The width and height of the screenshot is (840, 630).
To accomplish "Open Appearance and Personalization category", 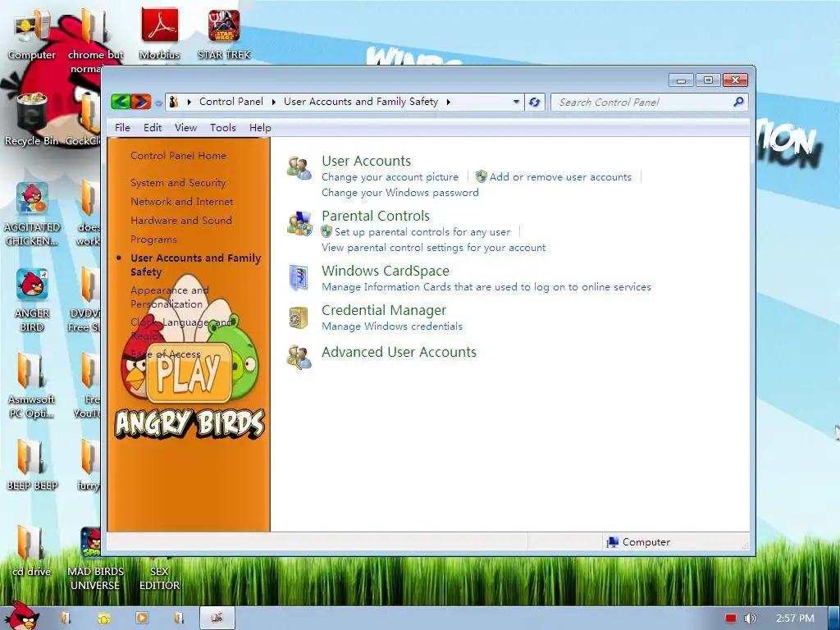I will pos(169,297).
